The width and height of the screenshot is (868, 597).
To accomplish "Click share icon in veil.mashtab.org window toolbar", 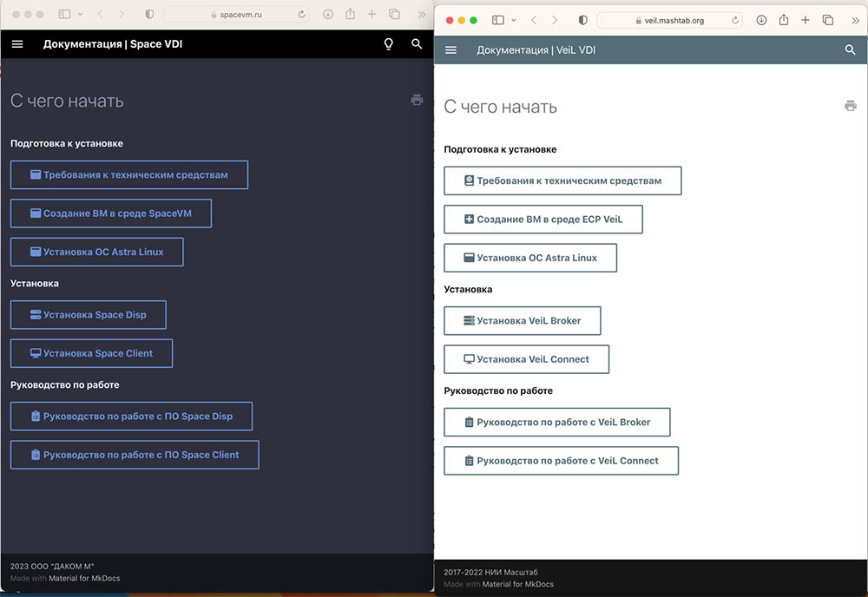I will (783, 20).
